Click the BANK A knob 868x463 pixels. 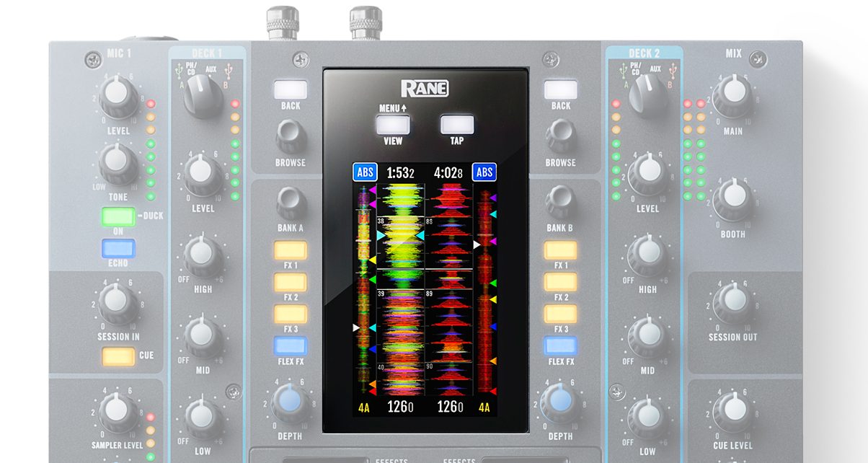point(290,203)
